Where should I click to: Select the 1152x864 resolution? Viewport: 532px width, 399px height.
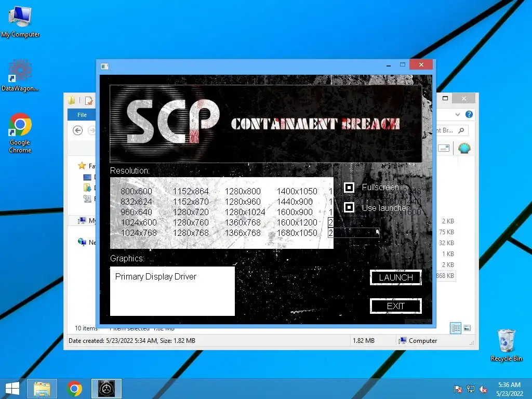[191, 191]
